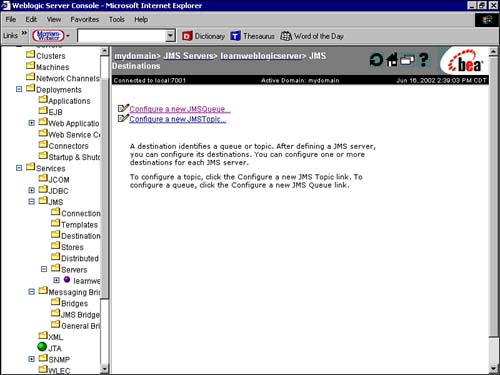
Task: Click the Machines folder icon
Action: pos(30,66)
